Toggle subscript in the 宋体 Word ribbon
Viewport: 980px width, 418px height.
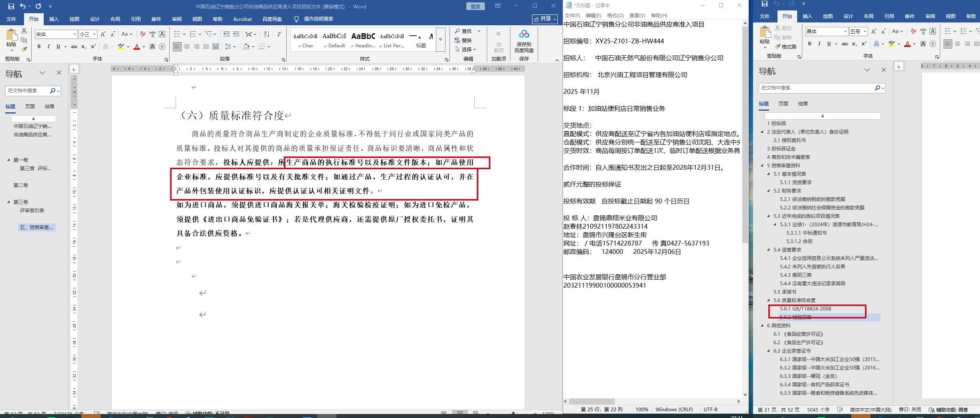[84, 47]
